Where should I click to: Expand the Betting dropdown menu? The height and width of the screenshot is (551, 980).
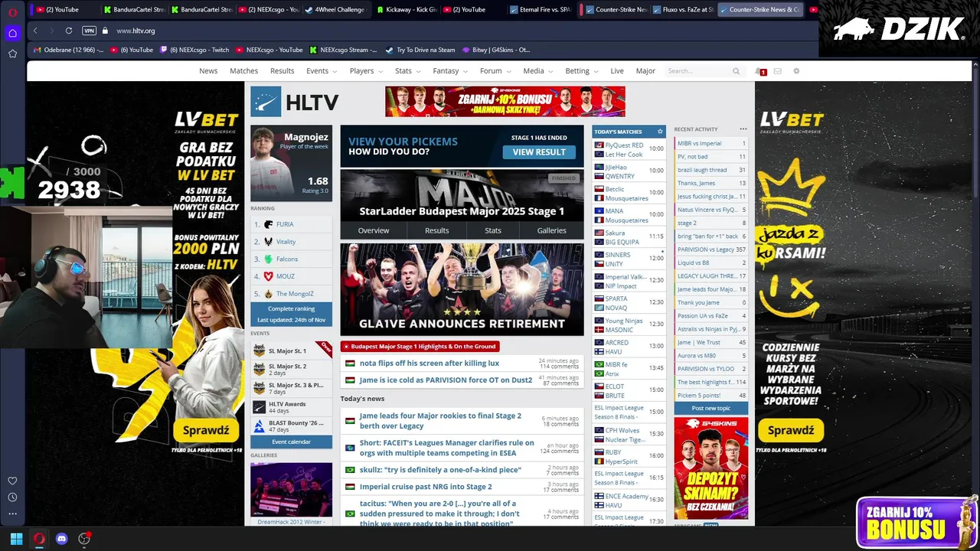click(582, 71)
